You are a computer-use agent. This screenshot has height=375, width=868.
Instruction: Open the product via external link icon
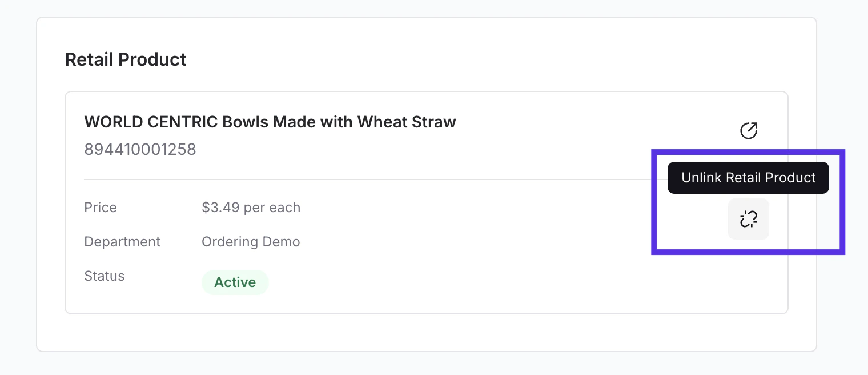point(748,131)
